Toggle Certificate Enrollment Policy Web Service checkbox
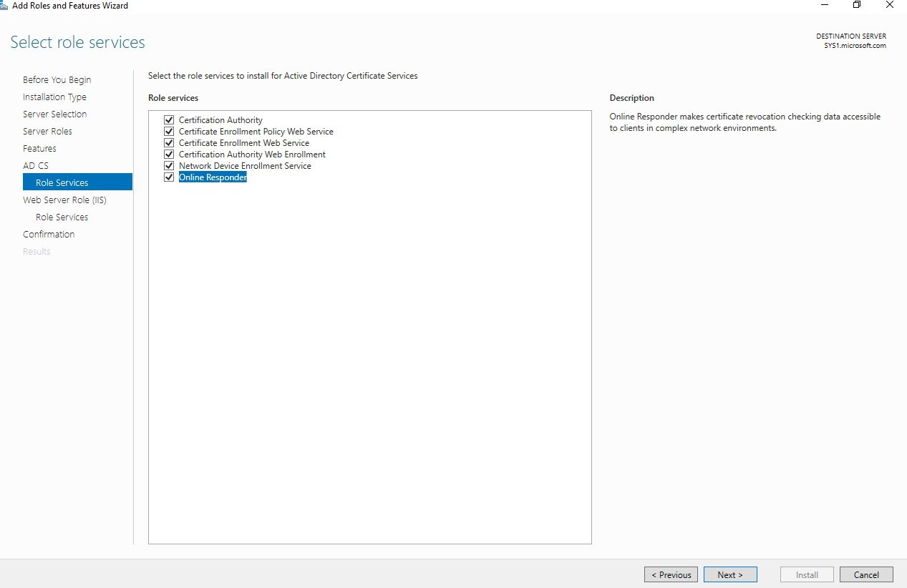 coord(169,132)
